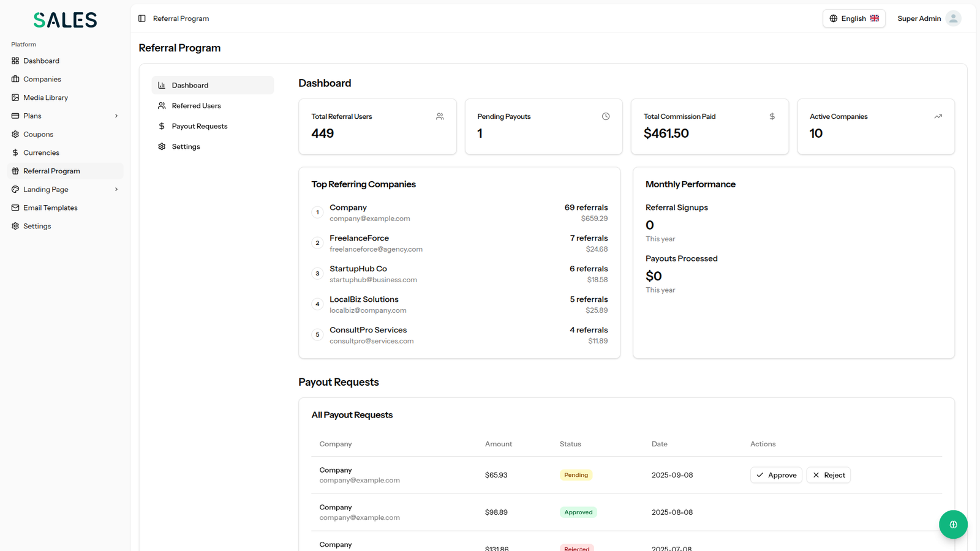Click the Coupons sidebar icon
The image size is (980, 551).
pyautogui.click(x=15, y=134)
